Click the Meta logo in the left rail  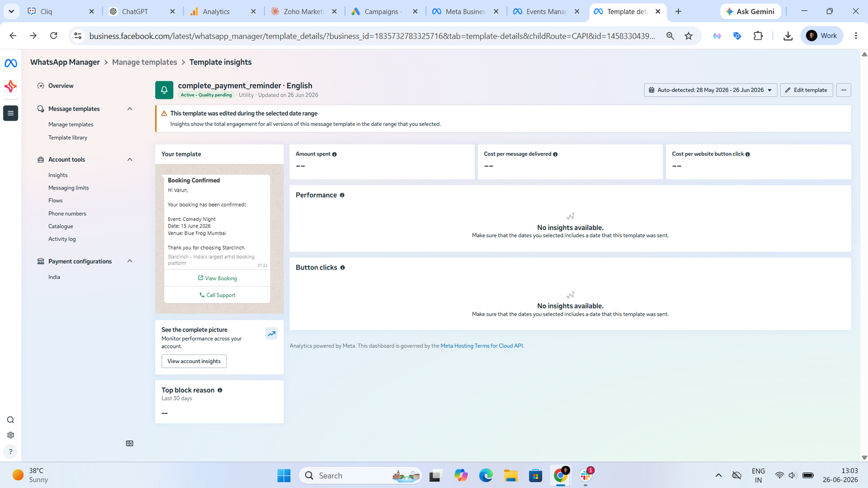(x=10, y=64)
